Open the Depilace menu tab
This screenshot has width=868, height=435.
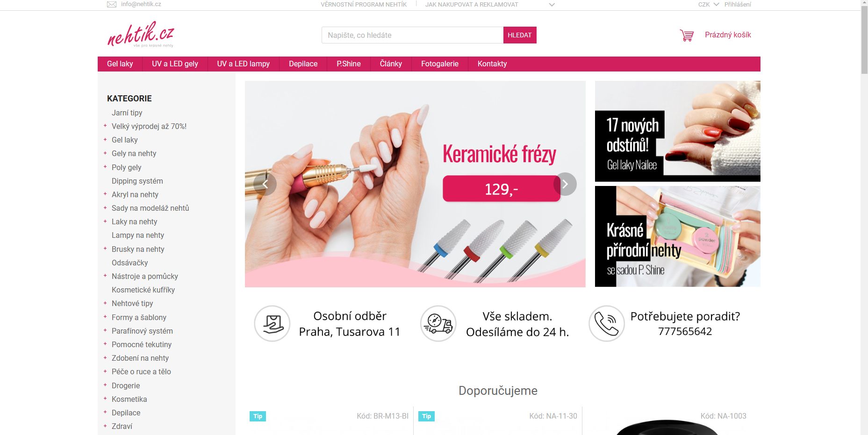303,64
